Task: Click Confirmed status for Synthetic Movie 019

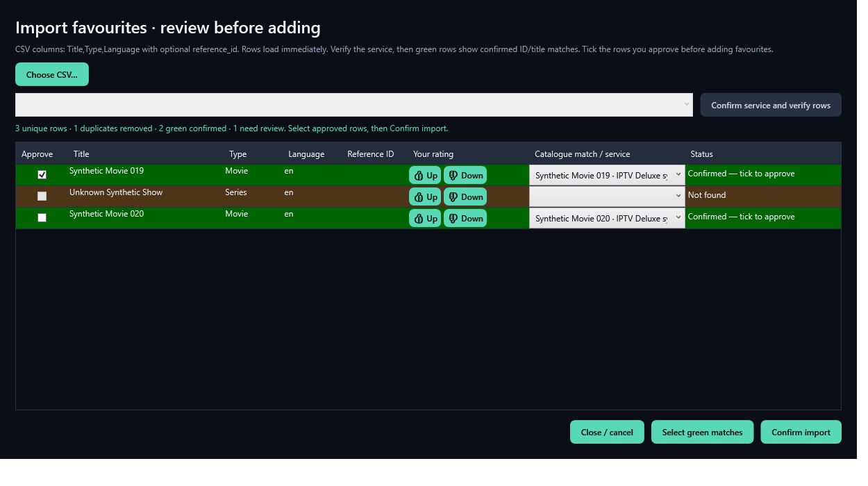Action: [x=741, y=174]
